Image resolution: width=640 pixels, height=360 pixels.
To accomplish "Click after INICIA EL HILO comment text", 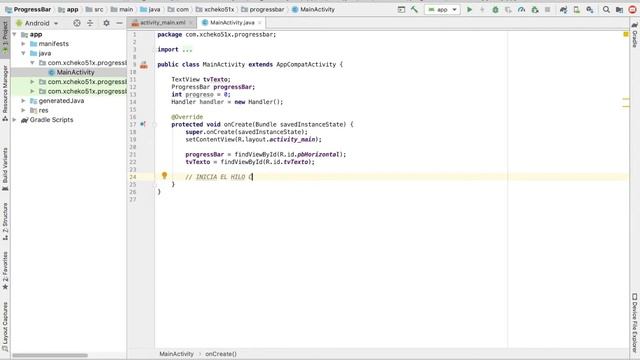I will click(x=253, y=177).
